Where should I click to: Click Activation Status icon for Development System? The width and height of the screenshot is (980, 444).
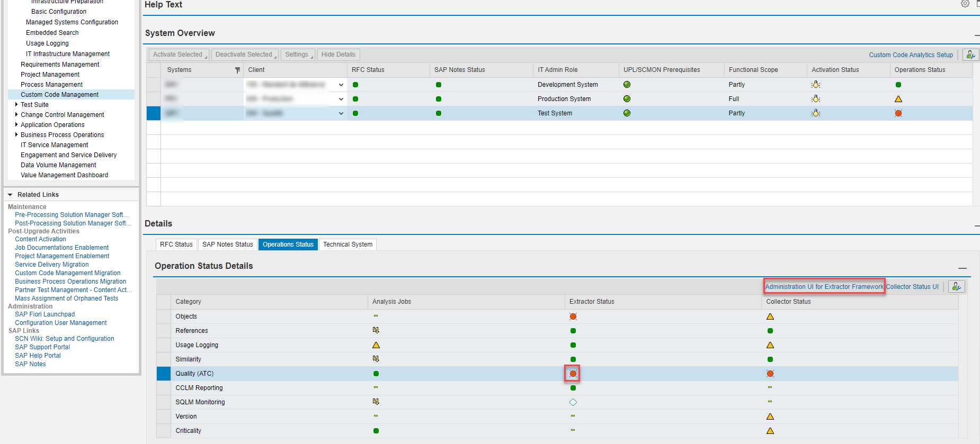(x=816, y=85)
